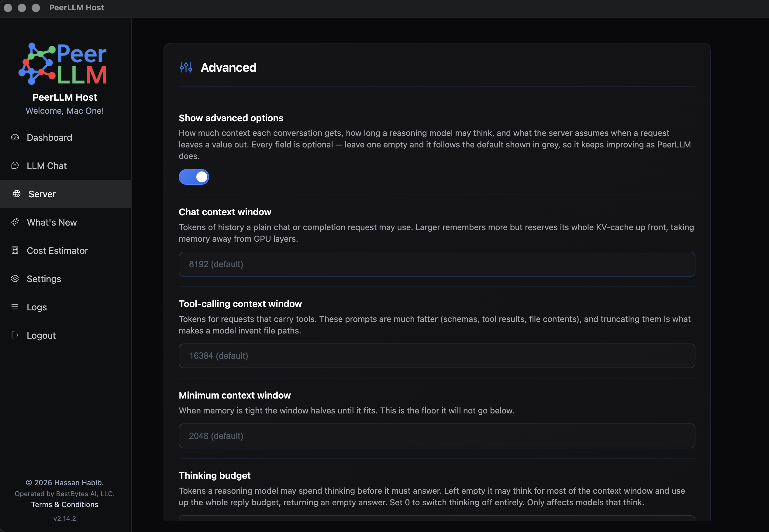Click the Logout arrow icon
769x532 pixels.
(x=15, y=335)
